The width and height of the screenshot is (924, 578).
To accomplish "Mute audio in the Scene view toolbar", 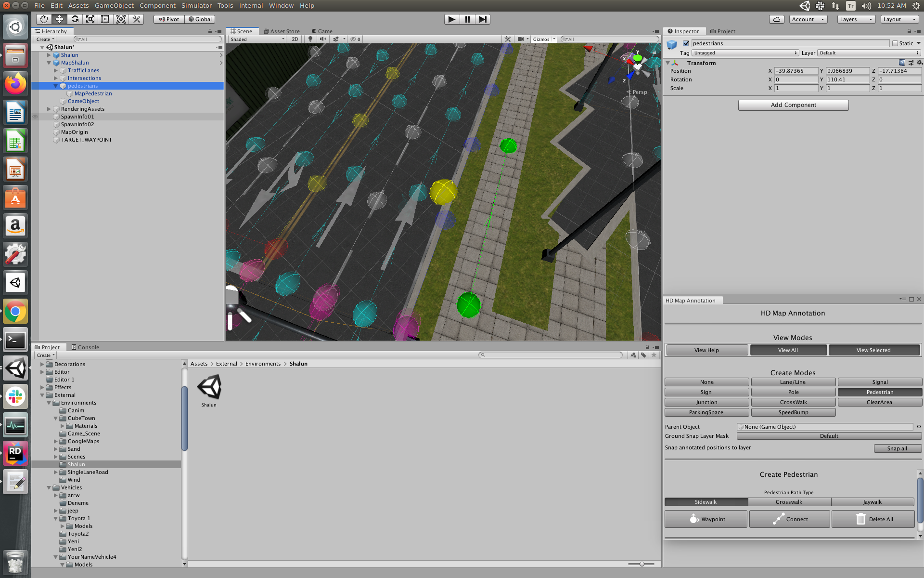I will 322,39.
